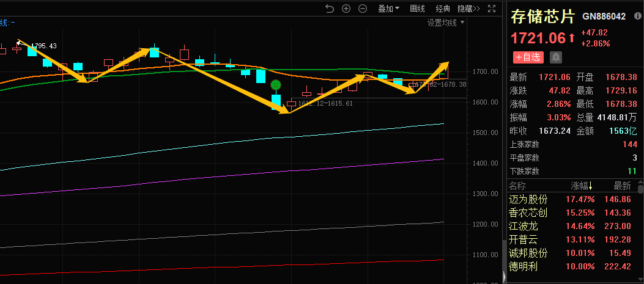Enter fullscreen with the expand icon
The image size is (644, 284).
(492, 9)
